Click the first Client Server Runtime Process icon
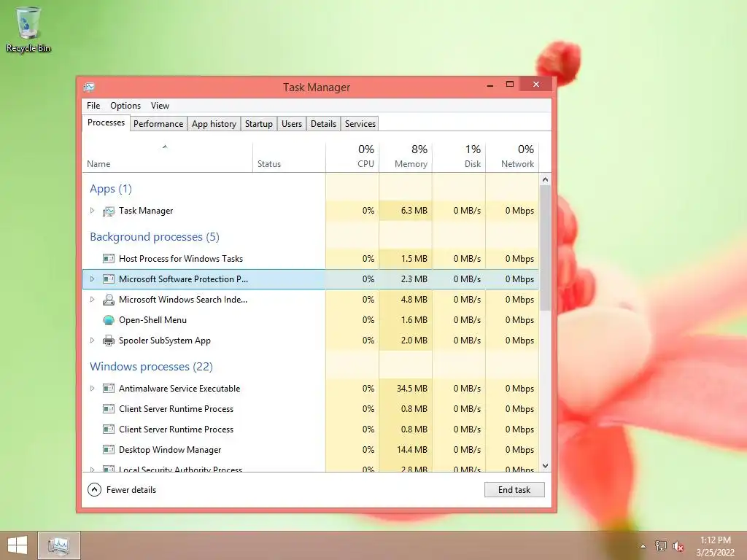Image resolution: width=747 pixels, height=560 pixels. 109,409
